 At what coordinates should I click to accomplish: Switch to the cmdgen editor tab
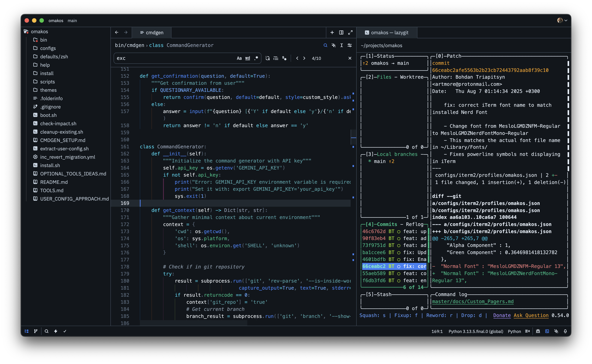tap(152, 33)
